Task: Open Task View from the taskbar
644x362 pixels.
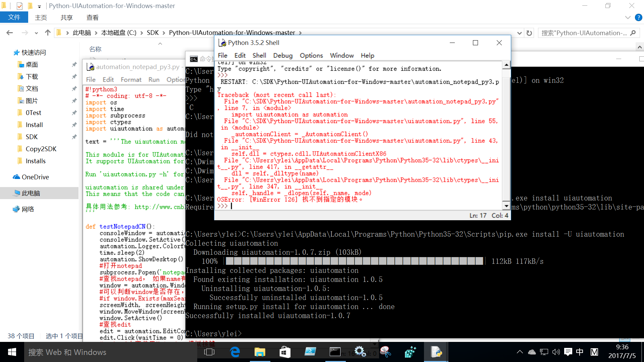Action: [210, 352]
